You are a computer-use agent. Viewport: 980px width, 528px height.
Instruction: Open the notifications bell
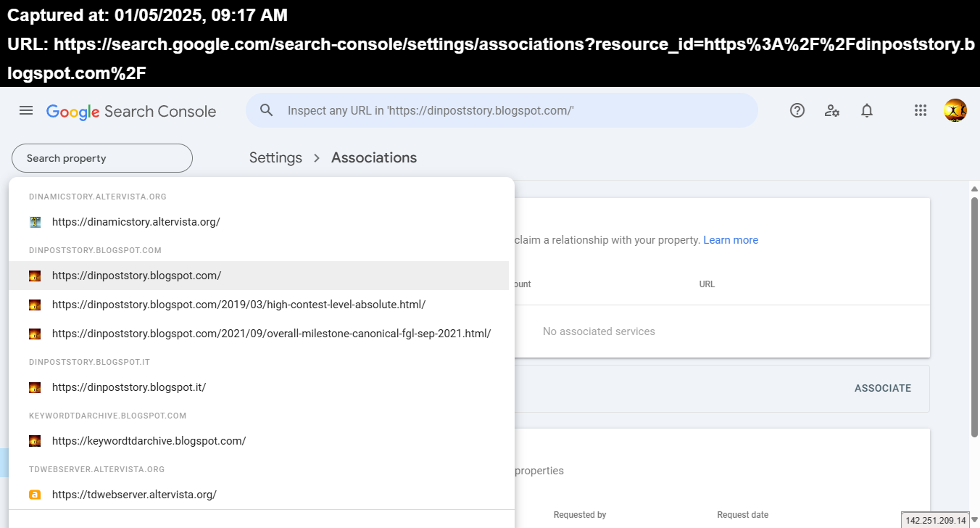point(867,111)
